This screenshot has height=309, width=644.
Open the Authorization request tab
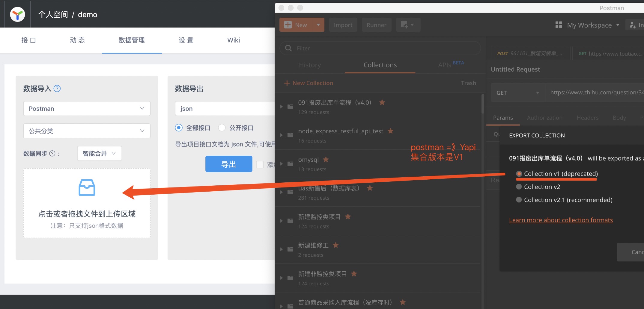pyautogui.click(x=545, y=118)
